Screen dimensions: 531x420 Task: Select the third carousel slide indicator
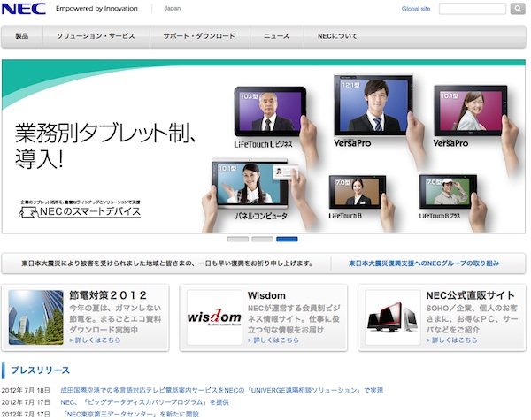pos(287,239)
